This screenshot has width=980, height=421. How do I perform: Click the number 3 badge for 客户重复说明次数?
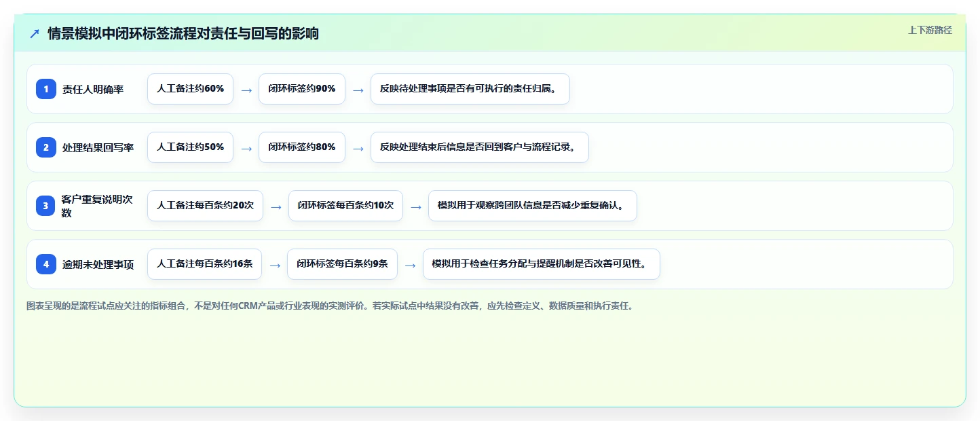pos(46,206)
